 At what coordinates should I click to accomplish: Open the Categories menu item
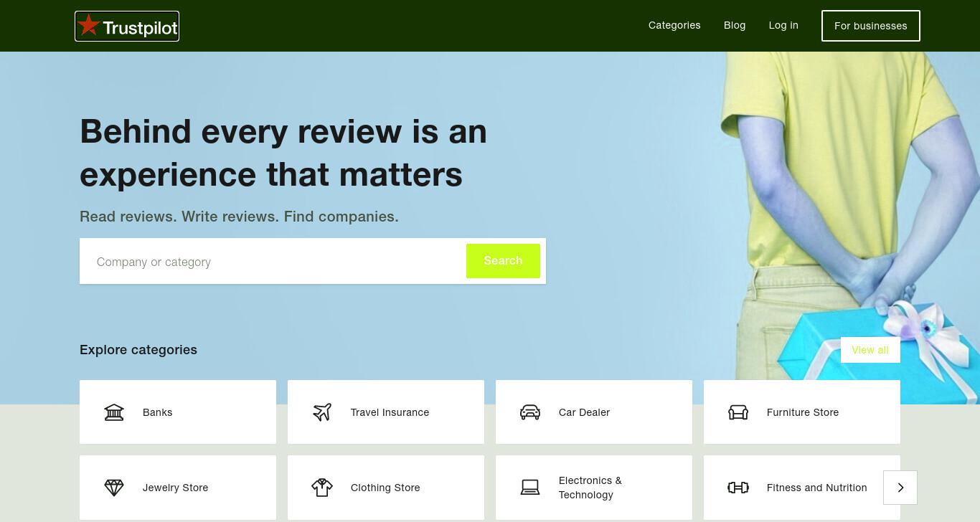point(674,25)
